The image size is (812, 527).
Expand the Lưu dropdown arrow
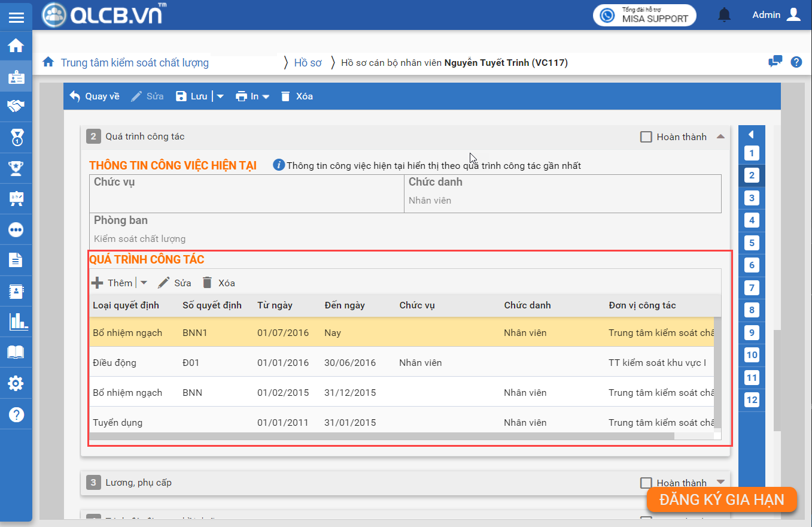pos(220,96)
